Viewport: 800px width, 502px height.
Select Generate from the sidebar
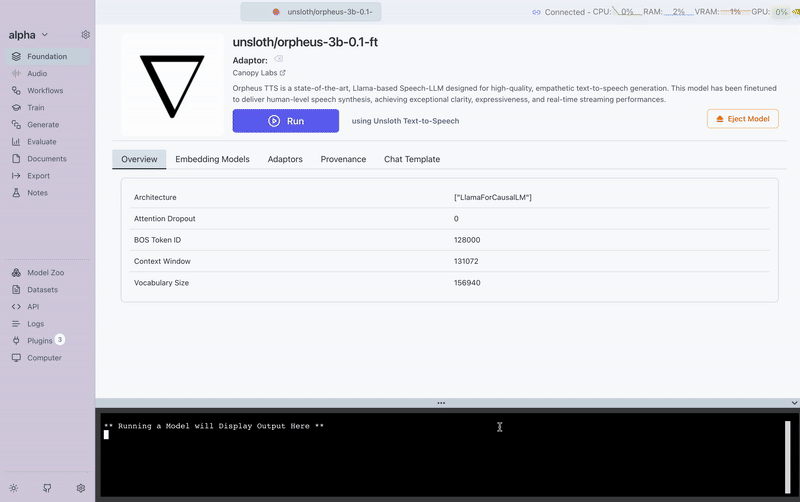(42, 125)
